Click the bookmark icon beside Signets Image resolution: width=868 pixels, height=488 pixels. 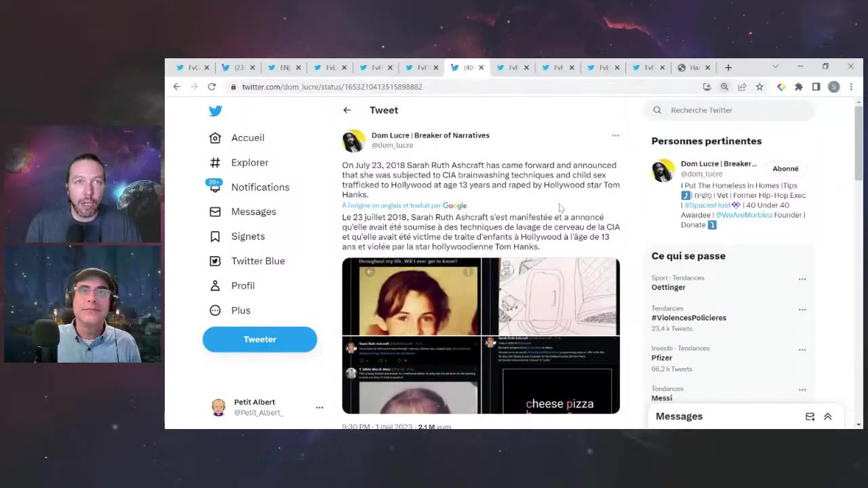[215, 237]
